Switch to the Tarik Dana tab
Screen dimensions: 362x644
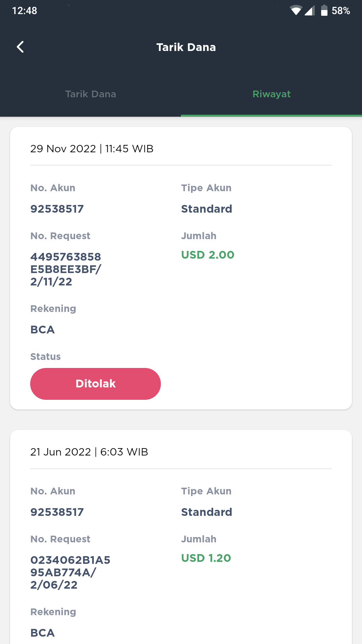(x=90, y=94)
